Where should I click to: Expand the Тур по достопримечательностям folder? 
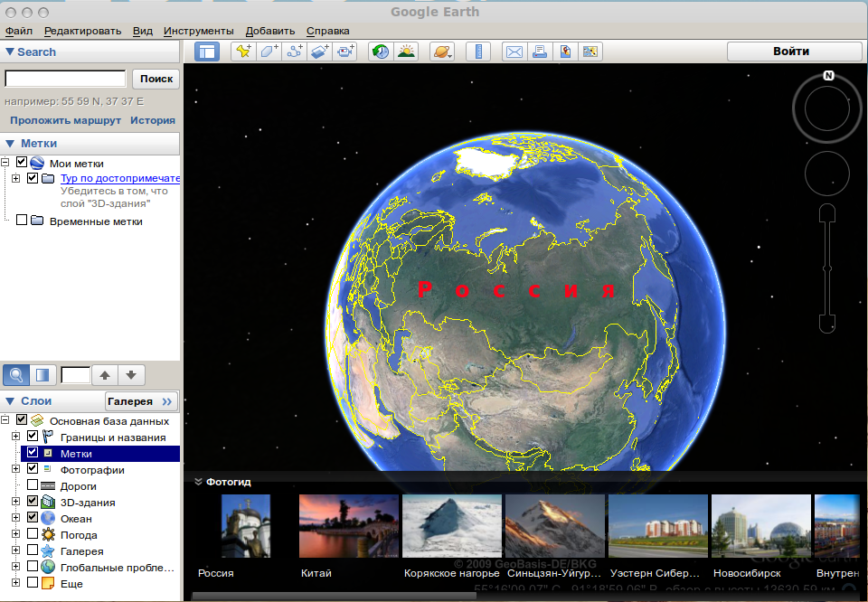coord(15,178)
